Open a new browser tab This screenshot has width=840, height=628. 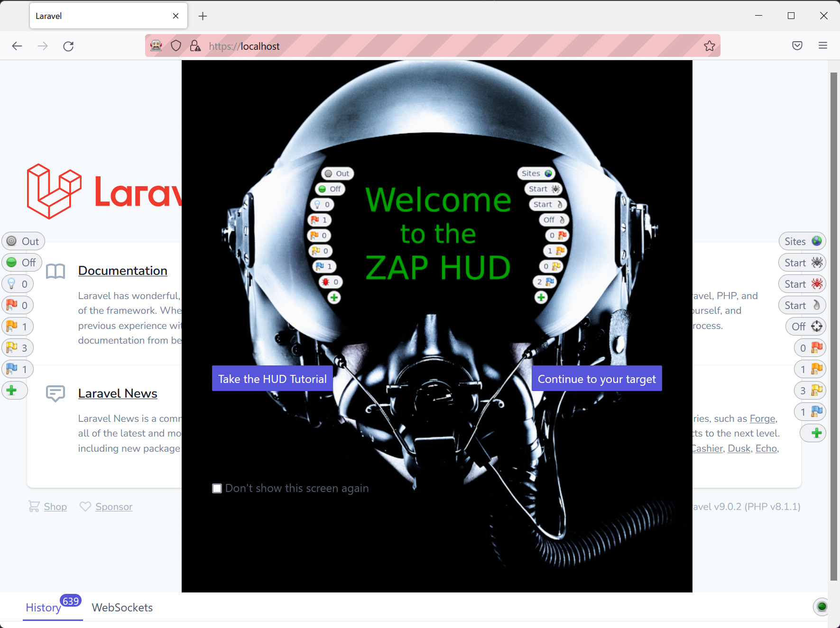coord(203,16)
